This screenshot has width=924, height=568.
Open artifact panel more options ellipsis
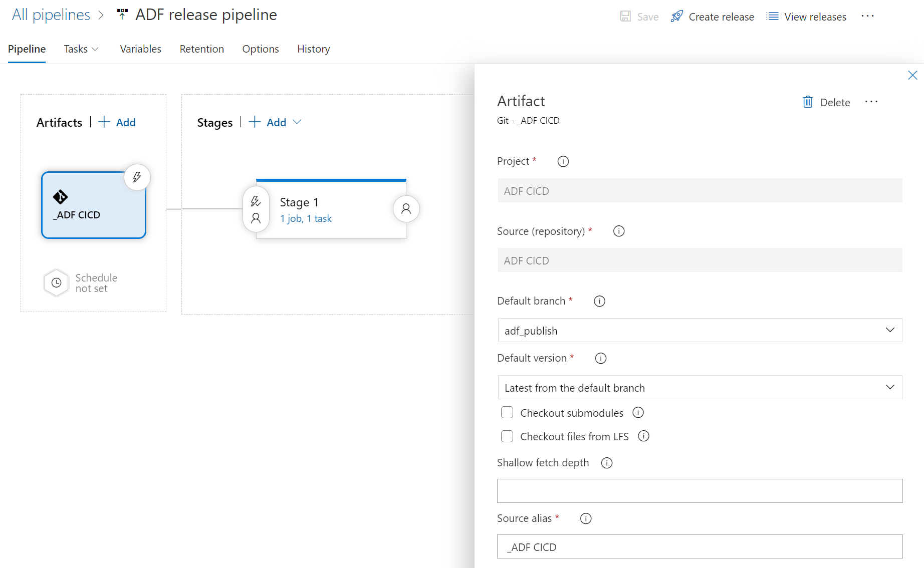tap(871, 102)
